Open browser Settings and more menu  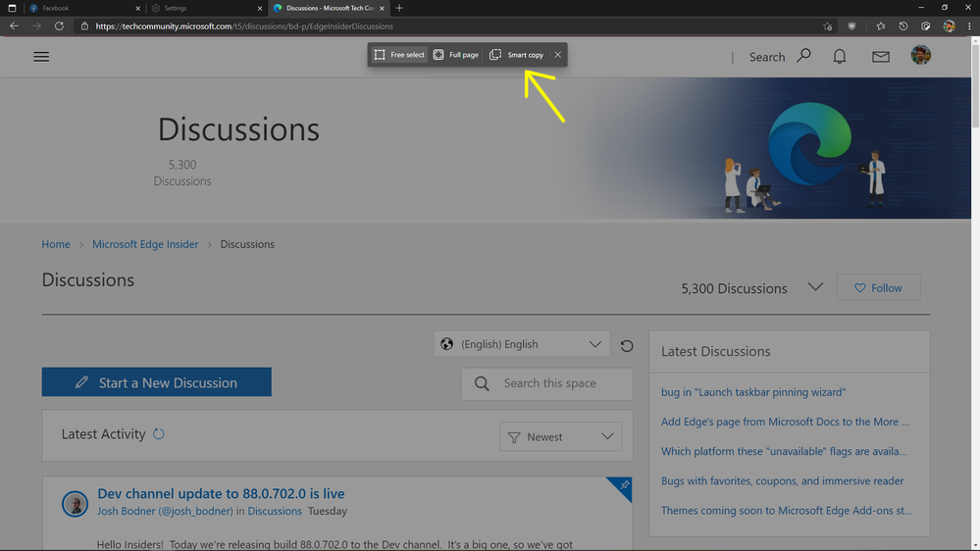pyautogui.click(x=969, y=26)
